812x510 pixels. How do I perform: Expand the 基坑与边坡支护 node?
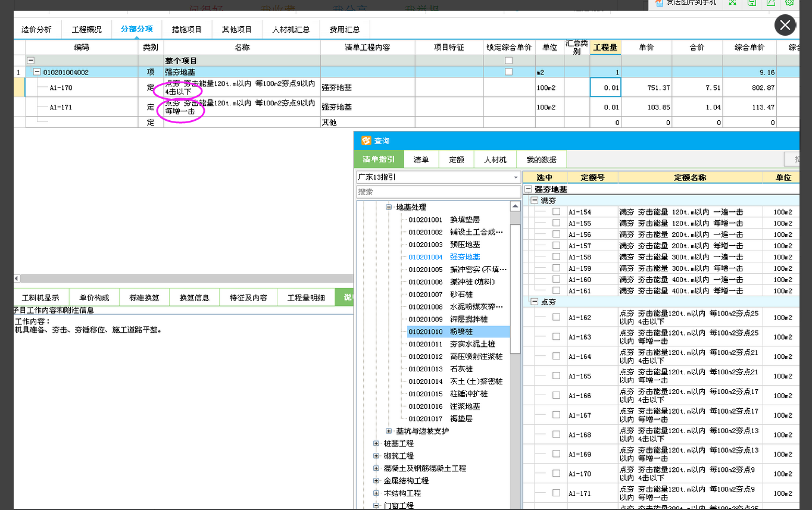[x=389, y=431]
